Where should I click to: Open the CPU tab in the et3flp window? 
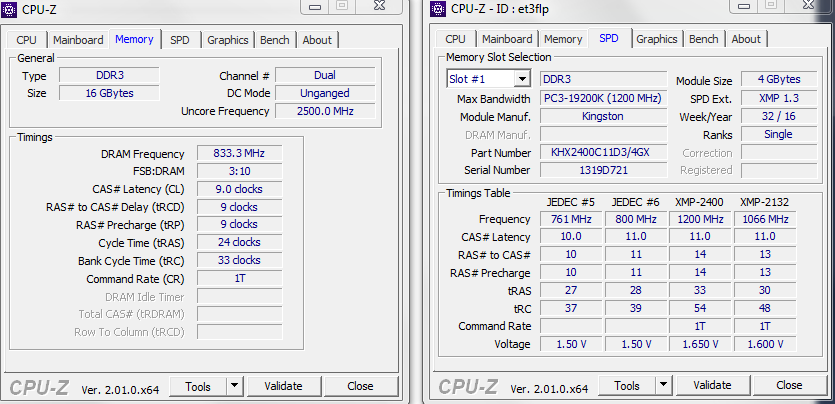tap(455, 39)
